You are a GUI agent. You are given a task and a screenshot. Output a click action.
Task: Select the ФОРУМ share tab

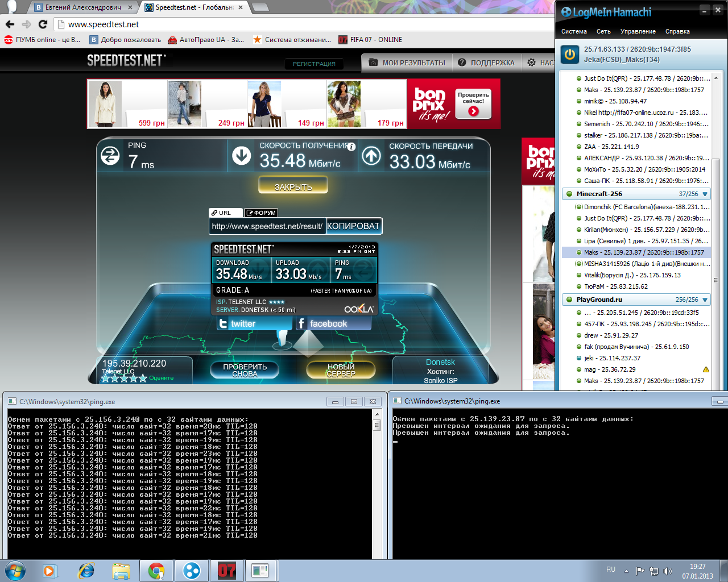pos(261,213)
